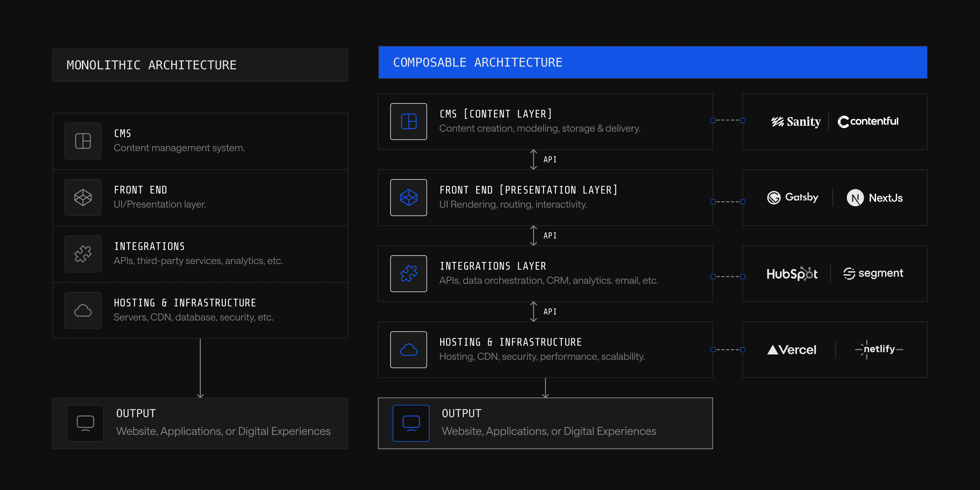Select the Monolithic Architecture header
Viewport: 980px width, 490px height.
(x=200, y=65)
